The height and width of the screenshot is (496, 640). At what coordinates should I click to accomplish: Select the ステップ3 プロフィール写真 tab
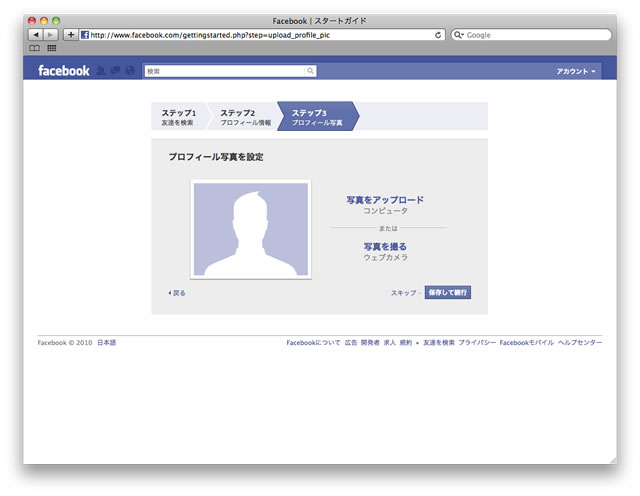coord(317,117)
